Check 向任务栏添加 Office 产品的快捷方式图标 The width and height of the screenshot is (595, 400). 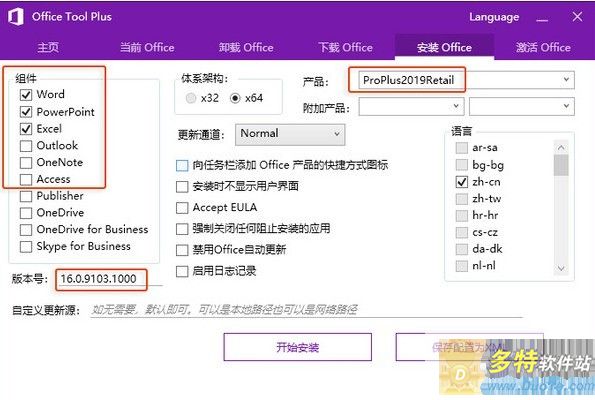[x=182, y=165]
